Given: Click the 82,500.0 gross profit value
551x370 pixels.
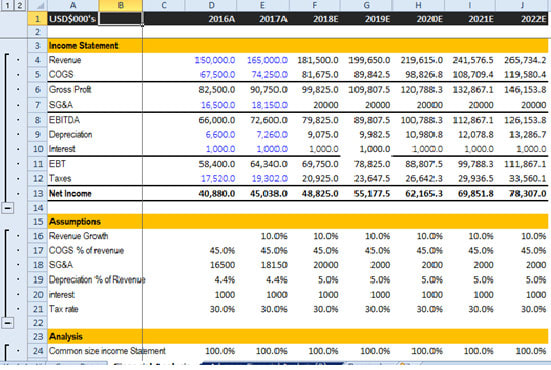Looking at the screenshot, I should tap(216, 90).
